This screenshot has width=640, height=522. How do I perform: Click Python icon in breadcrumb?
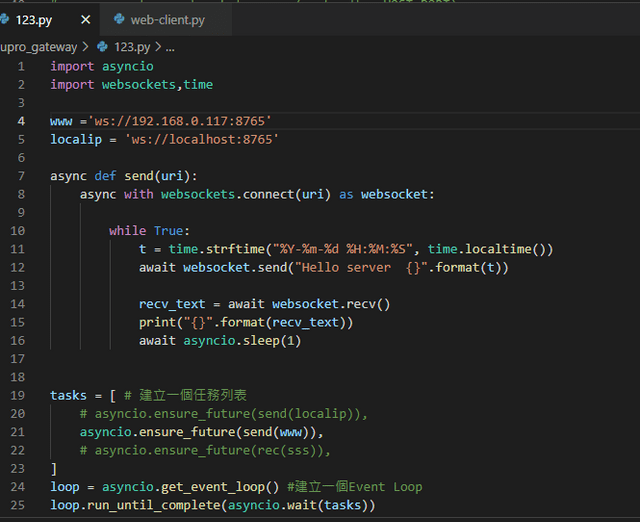click(x=102, y=47)
